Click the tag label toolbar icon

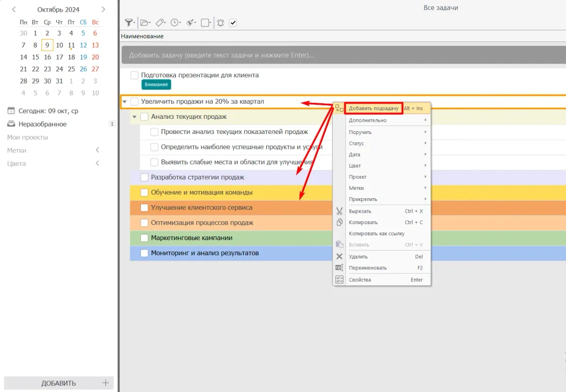tap(159, 23)
